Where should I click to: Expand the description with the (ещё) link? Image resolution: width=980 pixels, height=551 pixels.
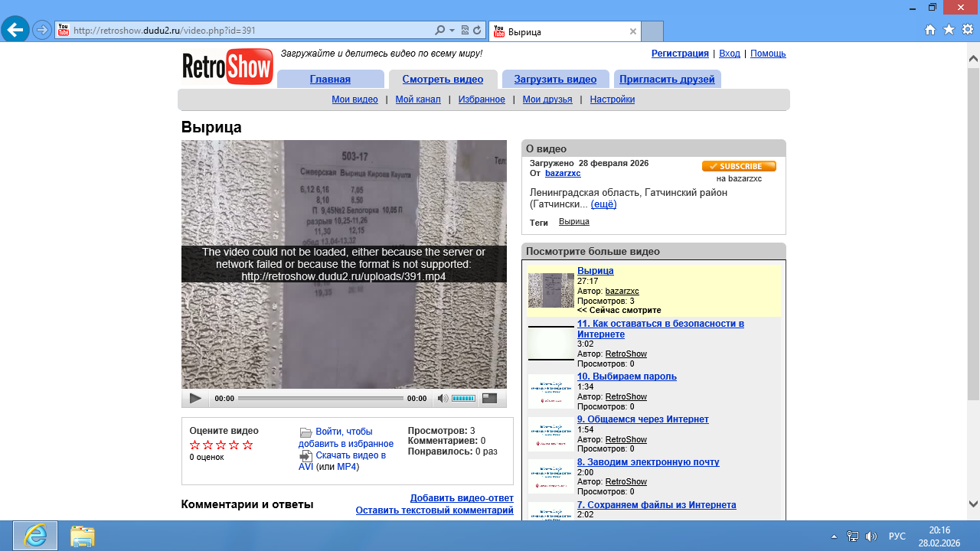tap(603, 204)
